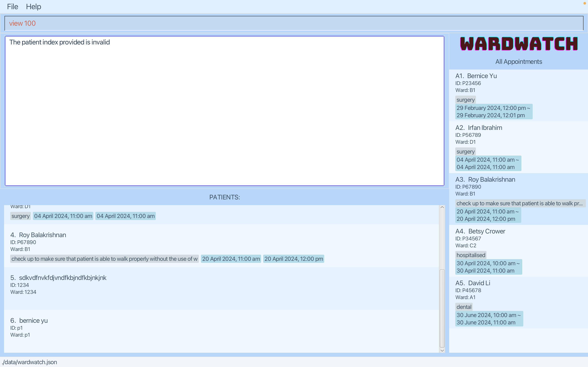Click scroll up arrow in patients list
This screenshot has width=588, height=367.
point(442,207)
